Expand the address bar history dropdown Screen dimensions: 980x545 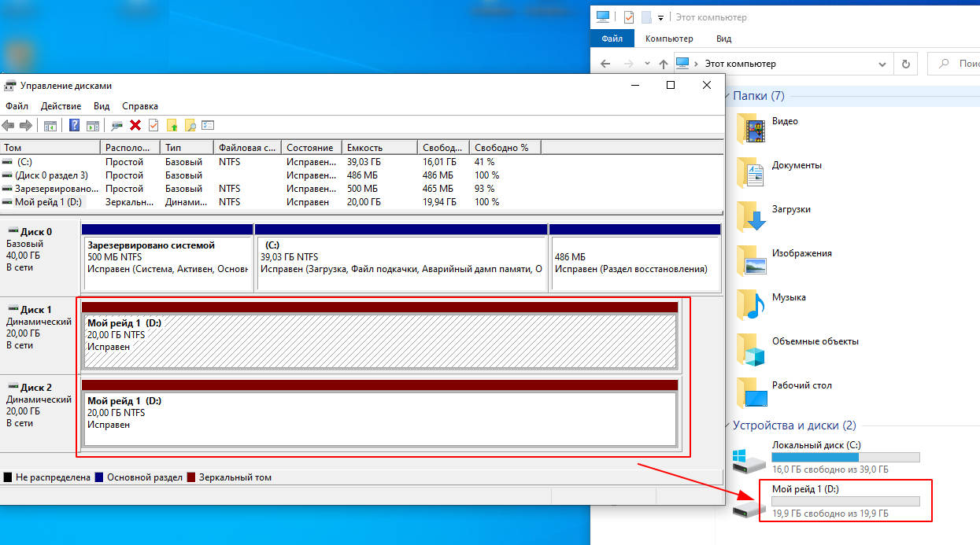pos(881,64)
